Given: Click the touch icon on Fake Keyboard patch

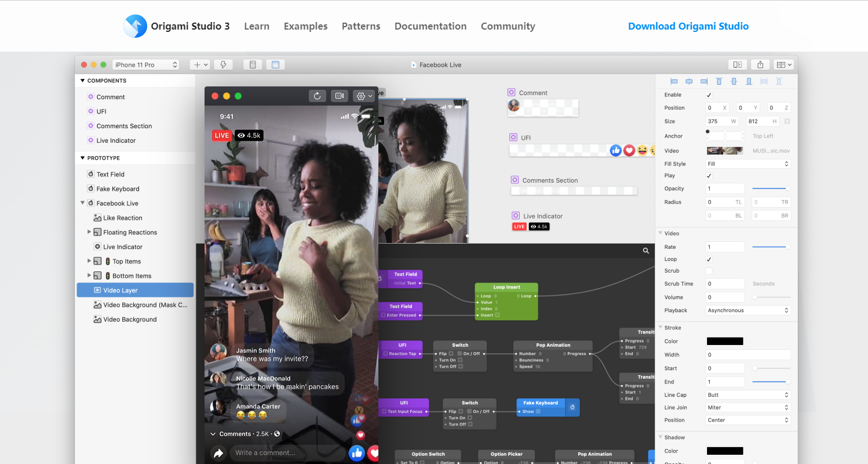Looking at the screenshot, I should tap(572, 407).
